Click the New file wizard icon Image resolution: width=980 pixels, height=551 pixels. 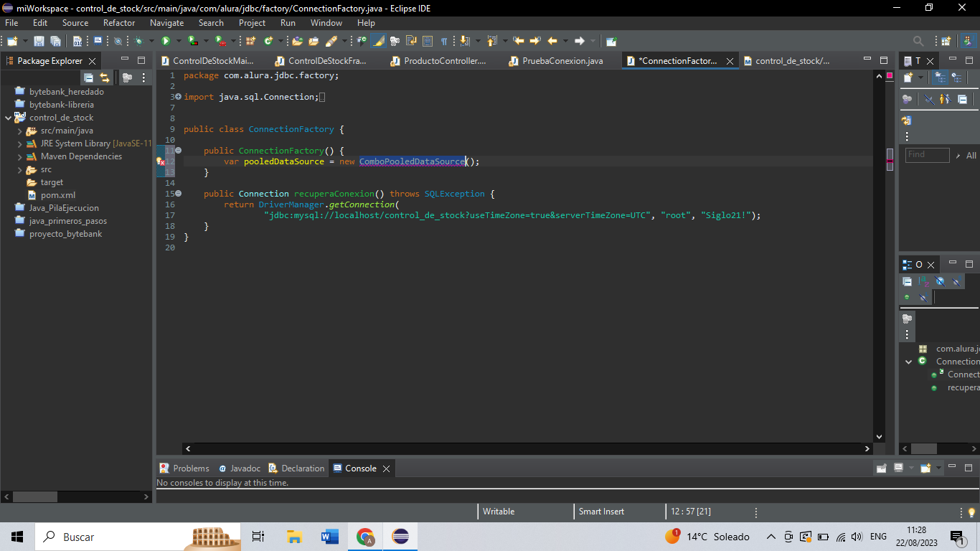click(12, 41)
